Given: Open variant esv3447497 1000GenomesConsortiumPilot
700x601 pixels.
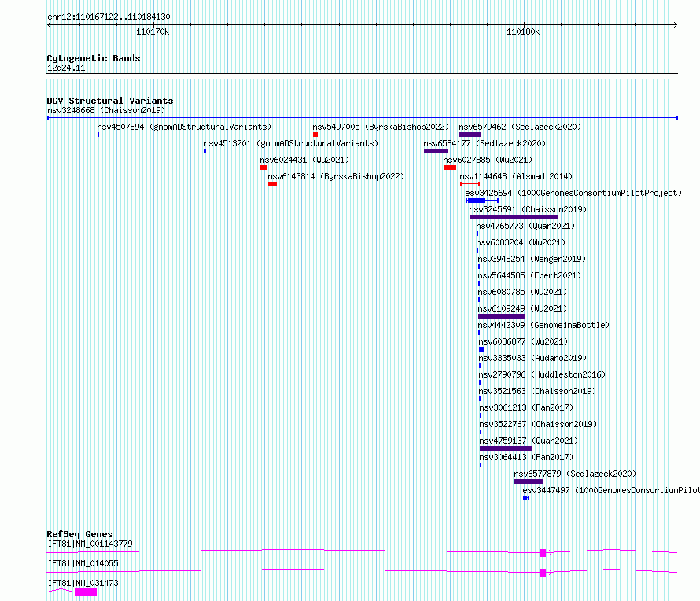Looking at the screenshot, I should click(x=611, y=490).
